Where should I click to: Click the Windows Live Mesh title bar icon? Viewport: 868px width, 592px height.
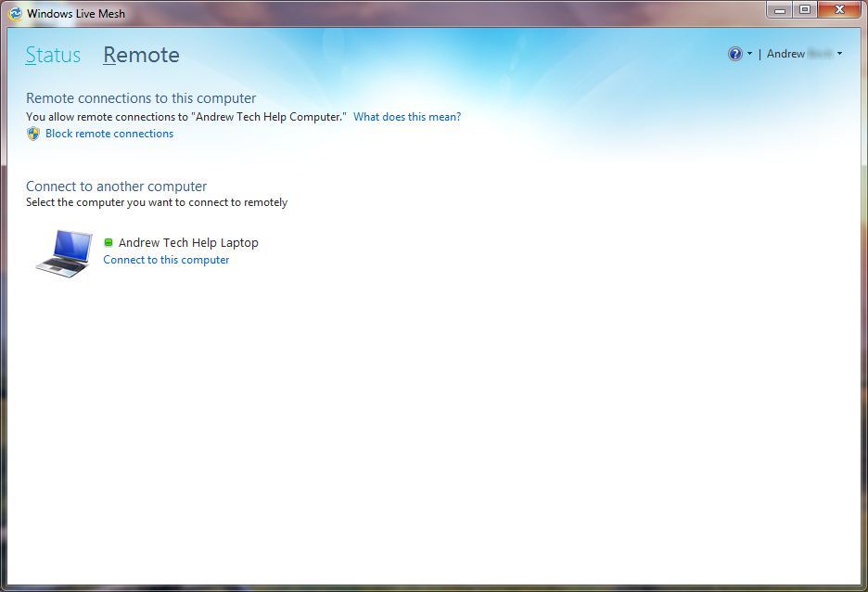click(15, 13)
